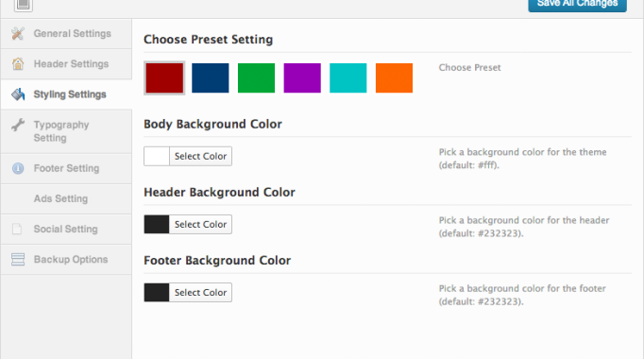The width and height of the screenshot is (644, 359).
Task: Choose the navy blue preset swatch
Action: [x=211, y=78]
